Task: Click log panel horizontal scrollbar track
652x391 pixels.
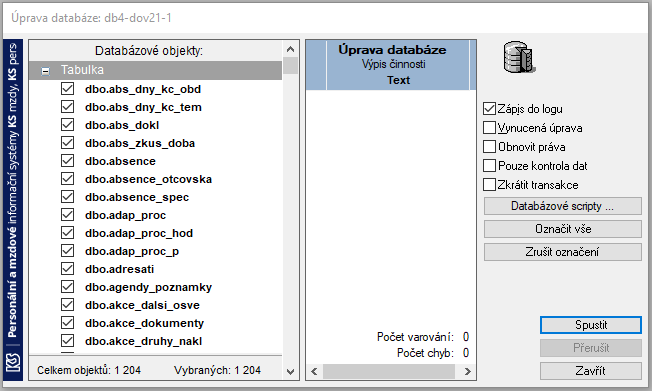Action: (x=389, y=371)
